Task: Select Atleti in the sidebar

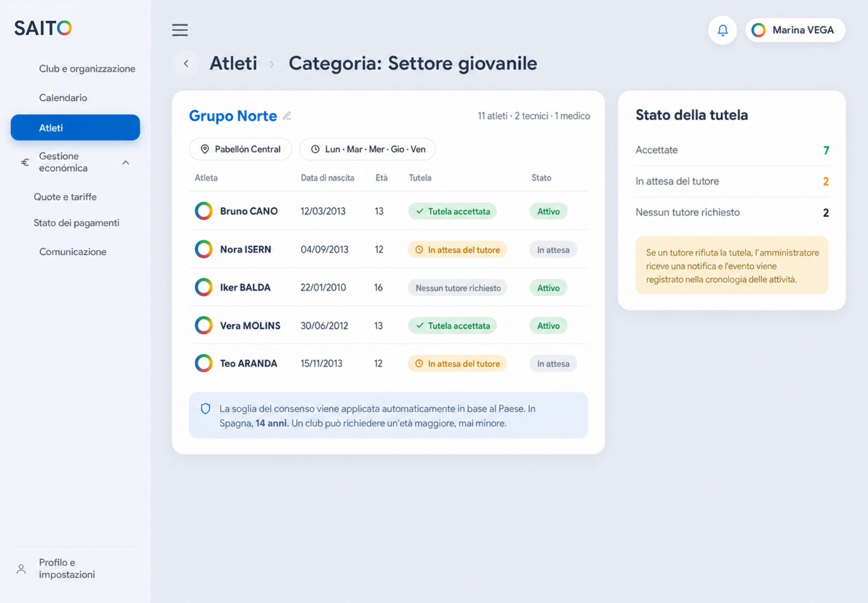Action: (x=75, y=128)
